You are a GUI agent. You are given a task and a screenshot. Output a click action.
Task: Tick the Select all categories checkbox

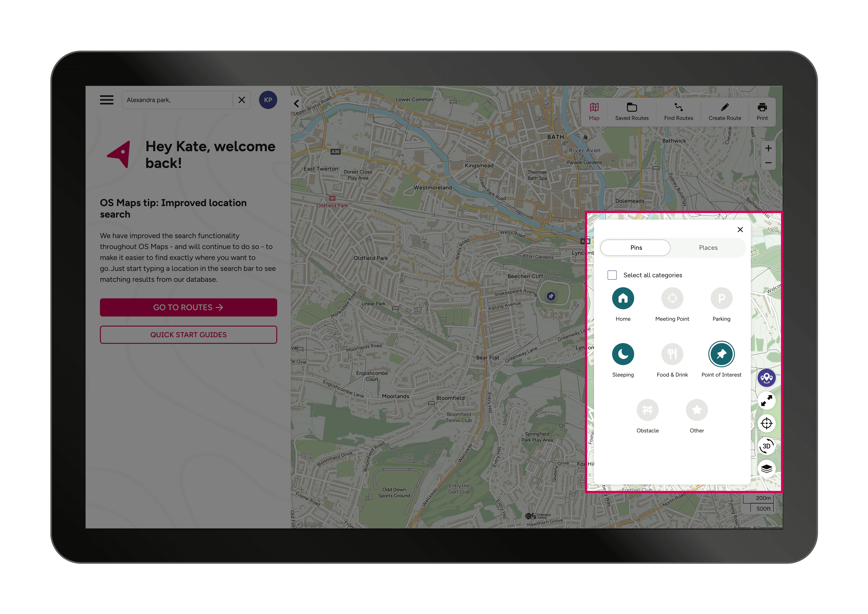click(612, 275)
